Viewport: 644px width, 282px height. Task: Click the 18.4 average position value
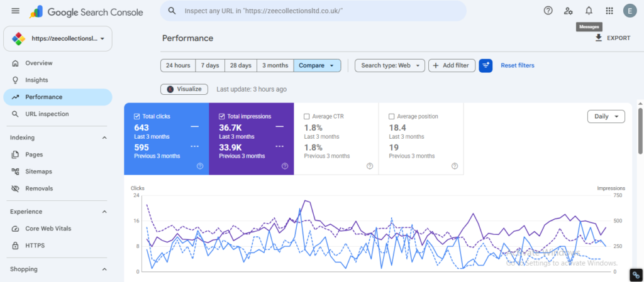397,127
